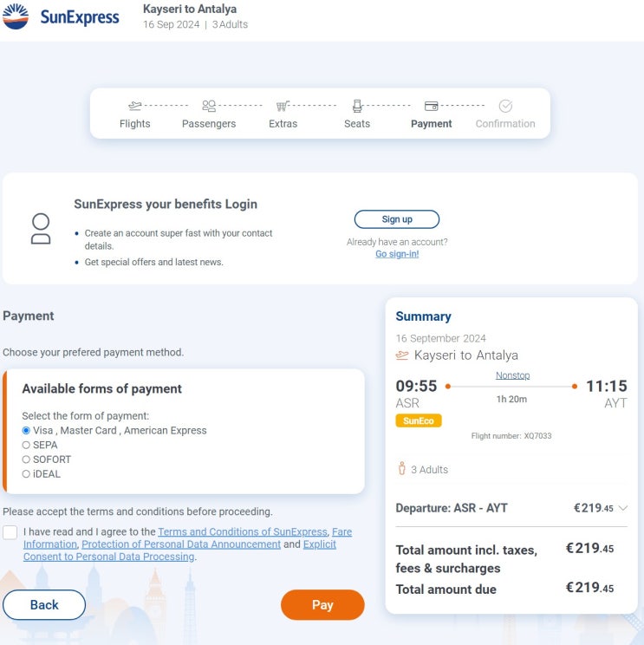Click the Flights plane step icon

(x=134, y=106)
